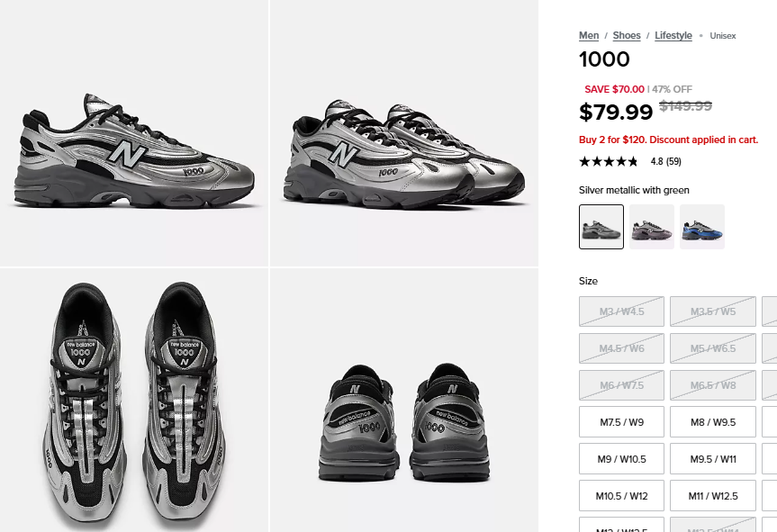
Task: Select size M8 / W9.5
Action: pos(713,421)
